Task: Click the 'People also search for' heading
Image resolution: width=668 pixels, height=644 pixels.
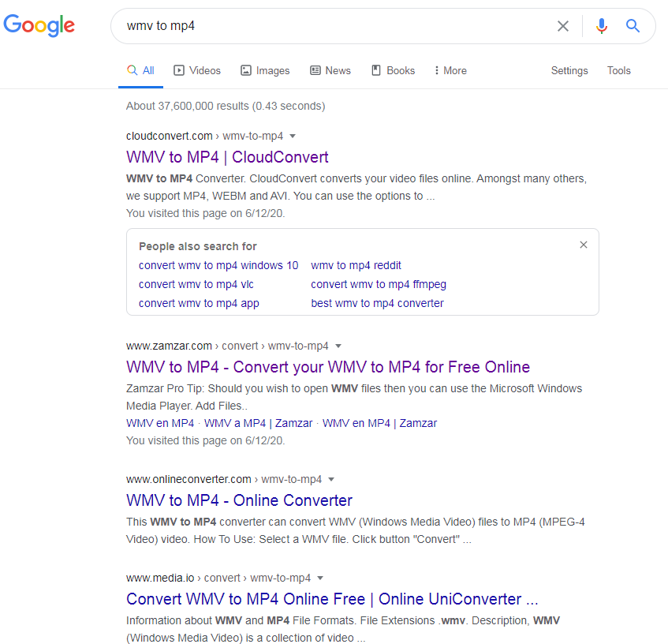Action: point(198,246)
